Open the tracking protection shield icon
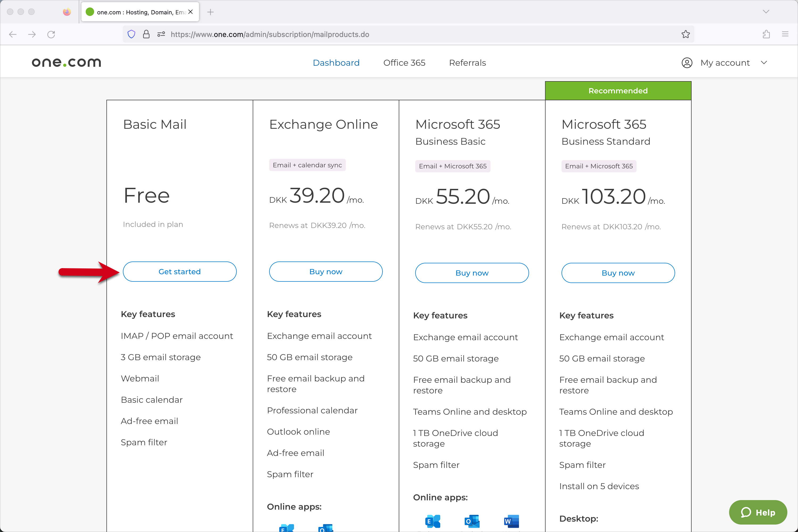 coord(131,34)
